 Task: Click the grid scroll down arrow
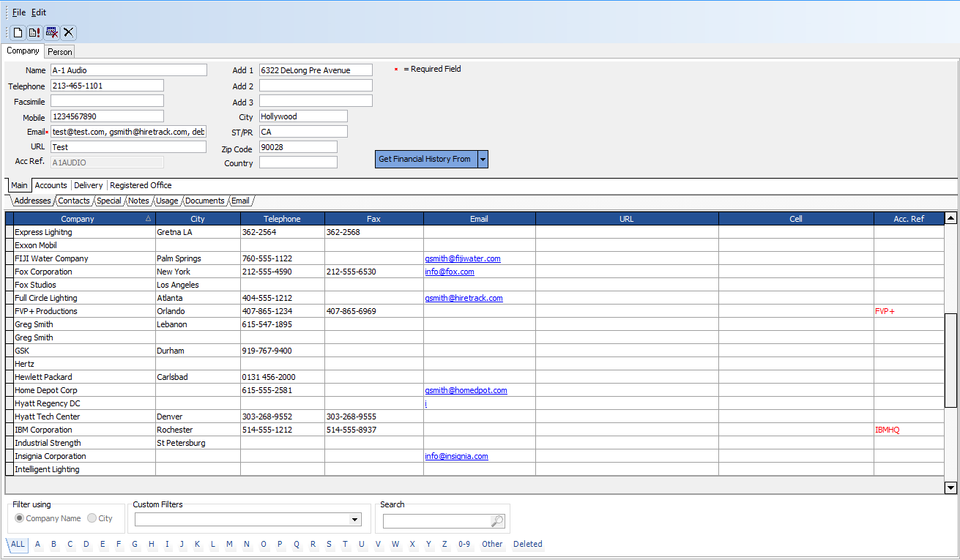(950, 488)
